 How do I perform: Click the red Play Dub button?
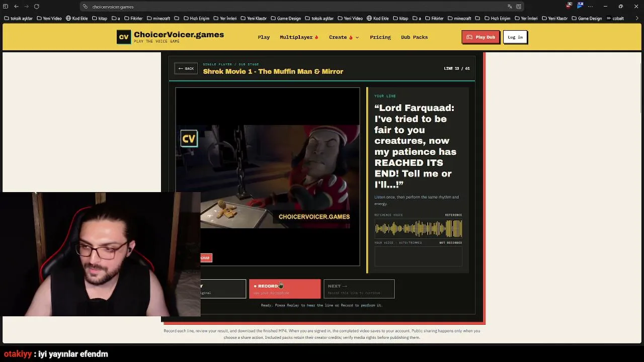pos(480,37)
